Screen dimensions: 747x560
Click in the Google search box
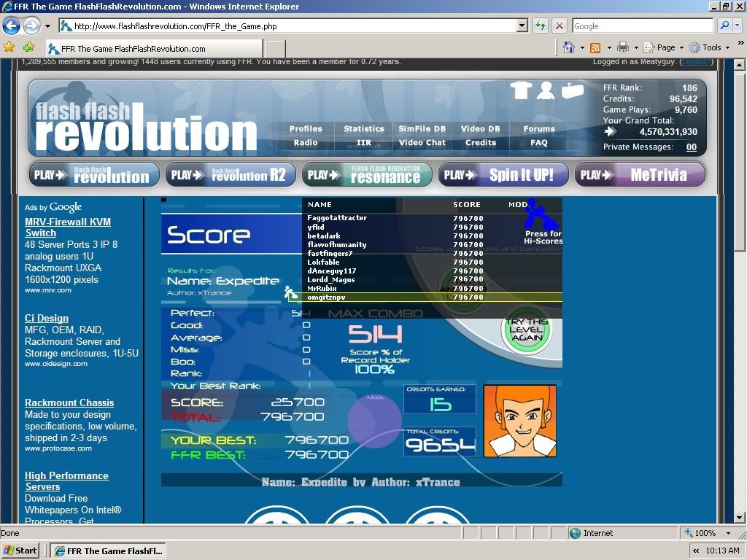pos(640,26)
